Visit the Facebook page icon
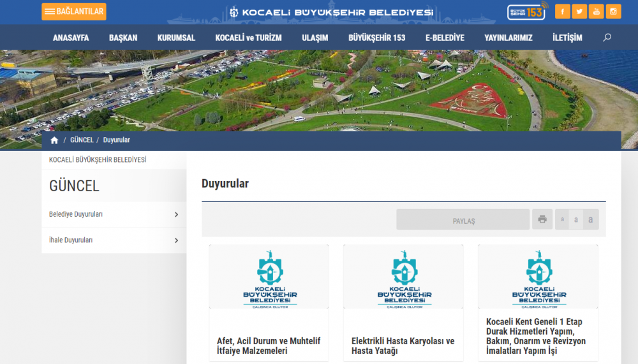The image size is (638, 364). click(562, 12)
